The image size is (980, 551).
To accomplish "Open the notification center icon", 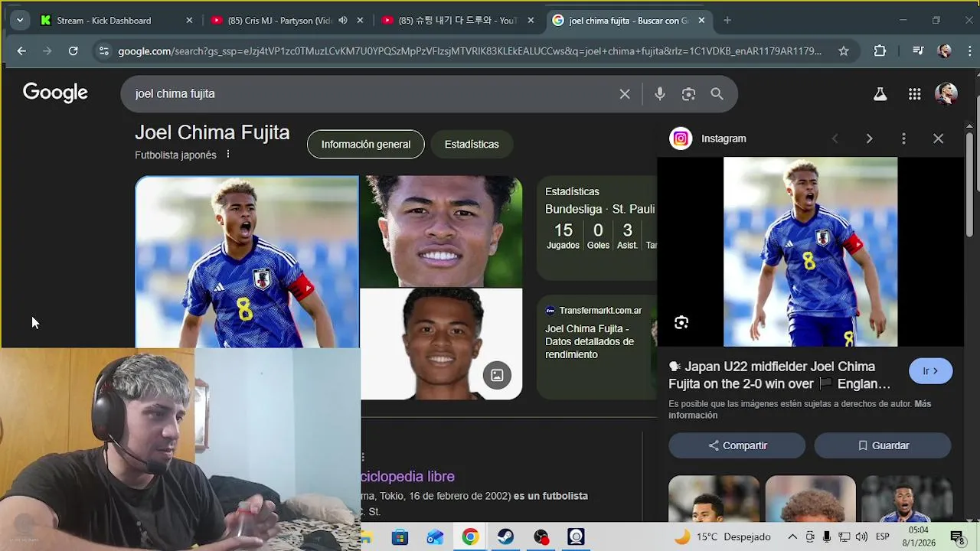I will [957, 537].
